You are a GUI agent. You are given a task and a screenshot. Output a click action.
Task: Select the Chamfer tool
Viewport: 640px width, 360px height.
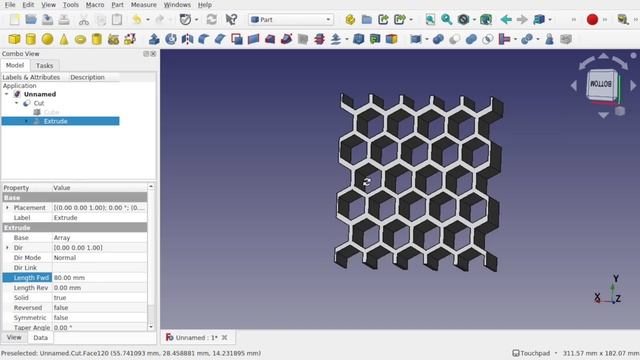click(x=220, y=39)
